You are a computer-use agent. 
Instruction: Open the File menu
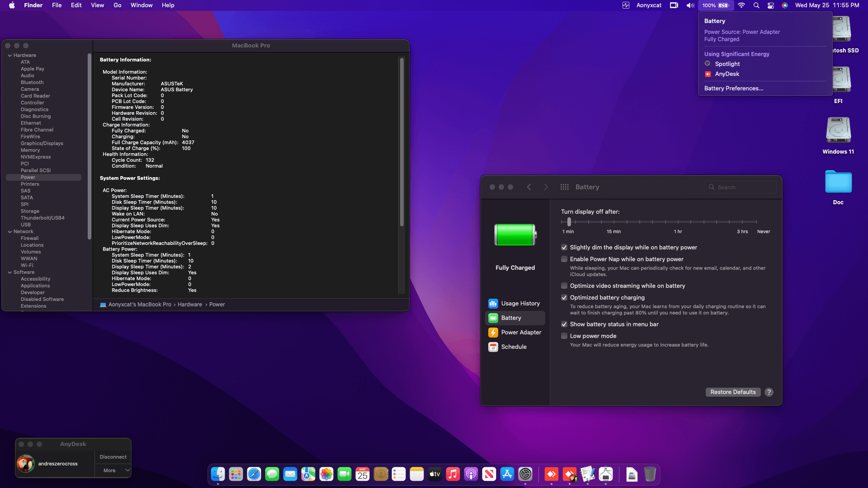(x=57, y=5)
